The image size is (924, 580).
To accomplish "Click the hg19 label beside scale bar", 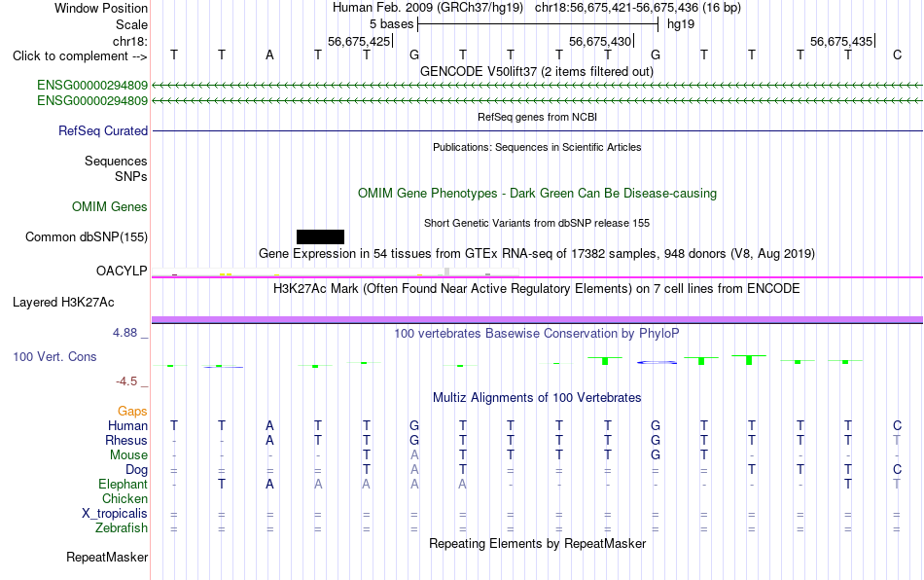I will point(681,24).
